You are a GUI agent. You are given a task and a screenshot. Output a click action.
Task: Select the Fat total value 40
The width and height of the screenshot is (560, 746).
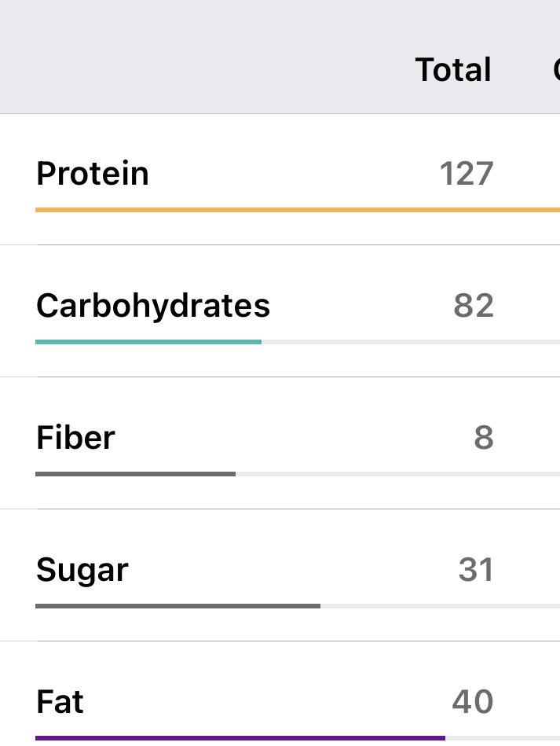point(473,702)
